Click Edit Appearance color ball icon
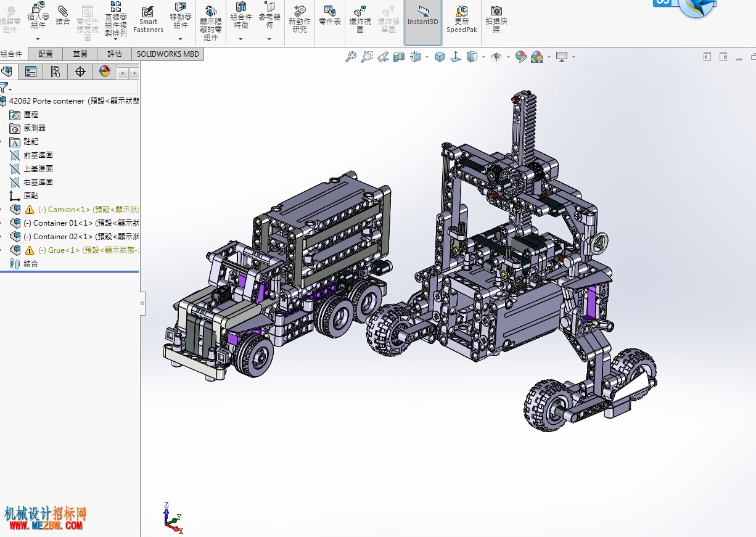This screenshot has height=537, width=756. [x=521, y=57]
